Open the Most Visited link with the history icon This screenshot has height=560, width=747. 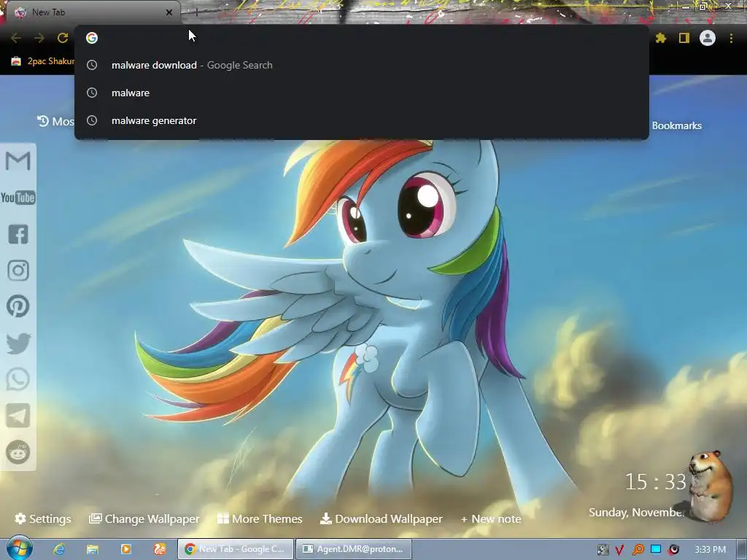tap(55, 122)
